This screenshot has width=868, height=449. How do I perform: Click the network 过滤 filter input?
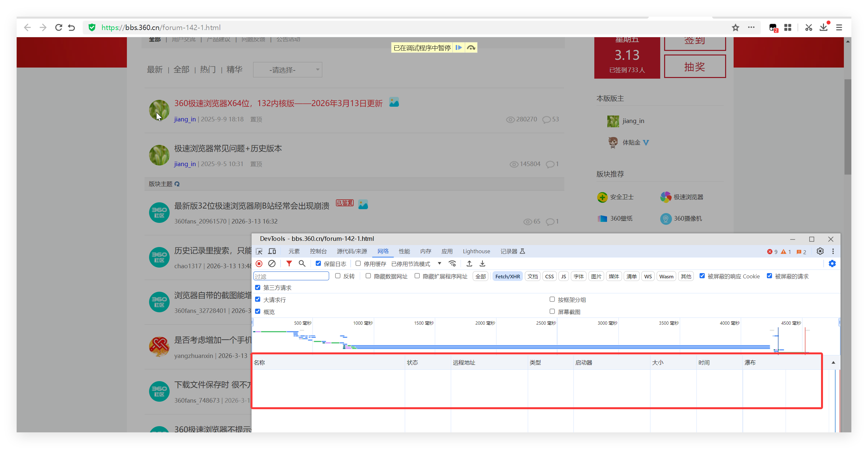[291, 276]
